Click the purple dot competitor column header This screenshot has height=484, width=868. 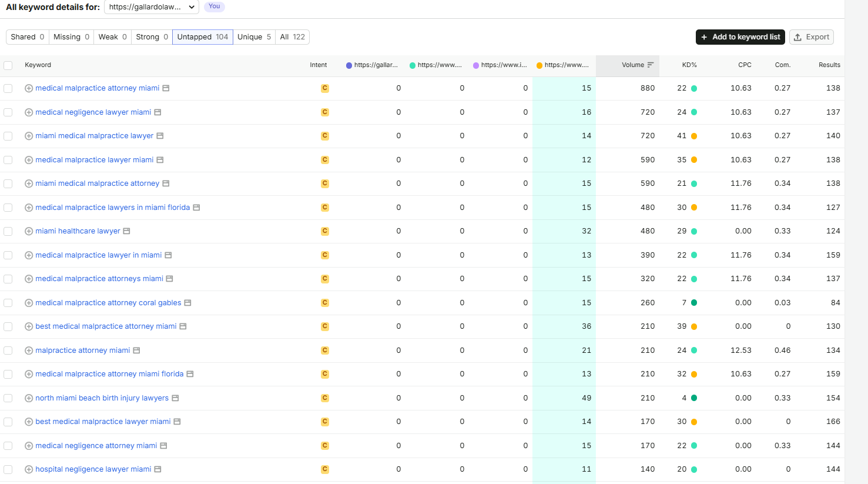click(x=500, y=65)
